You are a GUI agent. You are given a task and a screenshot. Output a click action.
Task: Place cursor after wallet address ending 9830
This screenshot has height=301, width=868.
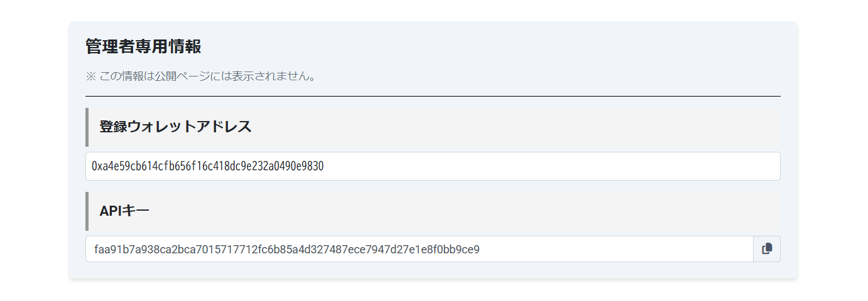point(324,166)
